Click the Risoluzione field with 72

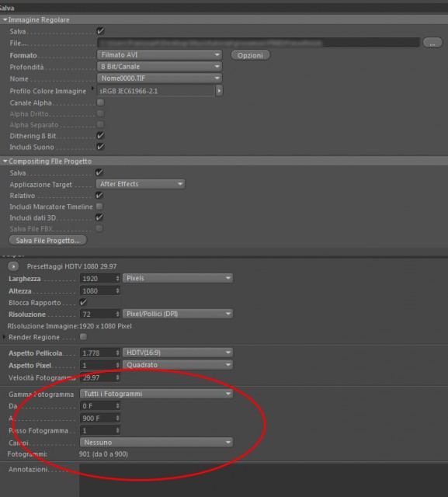98,314
